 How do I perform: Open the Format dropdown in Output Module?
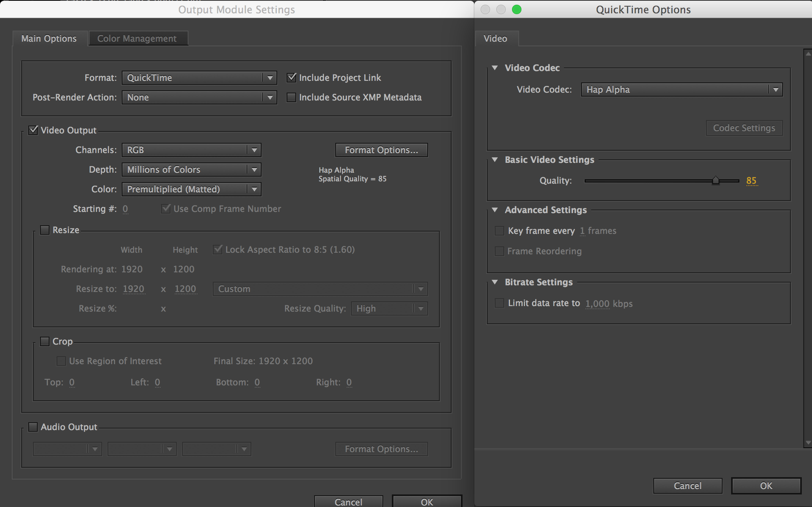pyautogui.click(x=199, y=77)
